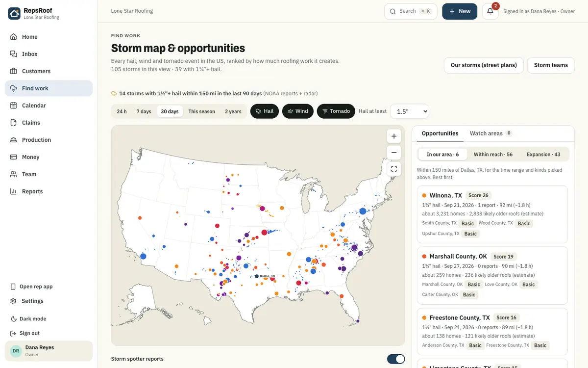Click the Customers briefcase icon
This screenshot has height=368, width=588.
click(x=14, y=71)
